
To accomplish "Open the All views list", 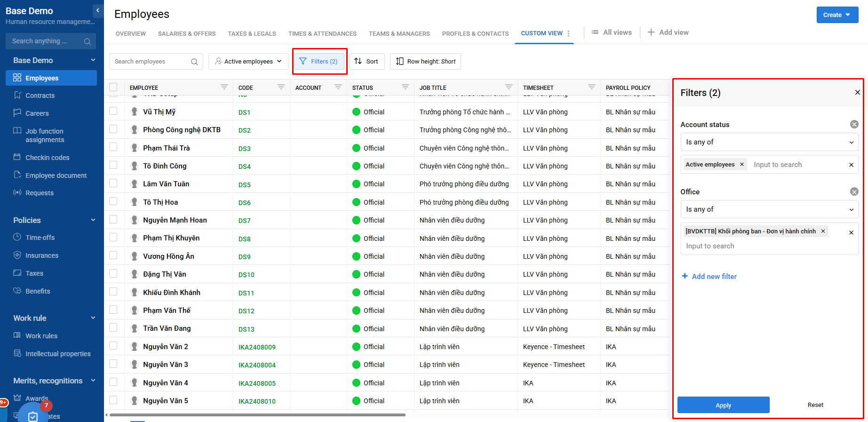I will tap(612, 32).
